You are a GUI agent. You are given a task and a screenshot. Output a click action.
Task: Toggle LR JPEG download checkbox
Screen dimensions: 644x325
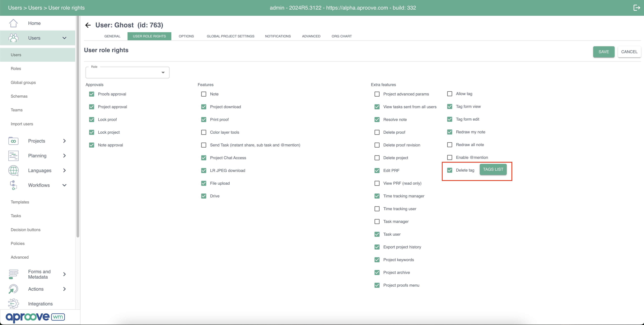pyautogui.click(x=204, y=170)
